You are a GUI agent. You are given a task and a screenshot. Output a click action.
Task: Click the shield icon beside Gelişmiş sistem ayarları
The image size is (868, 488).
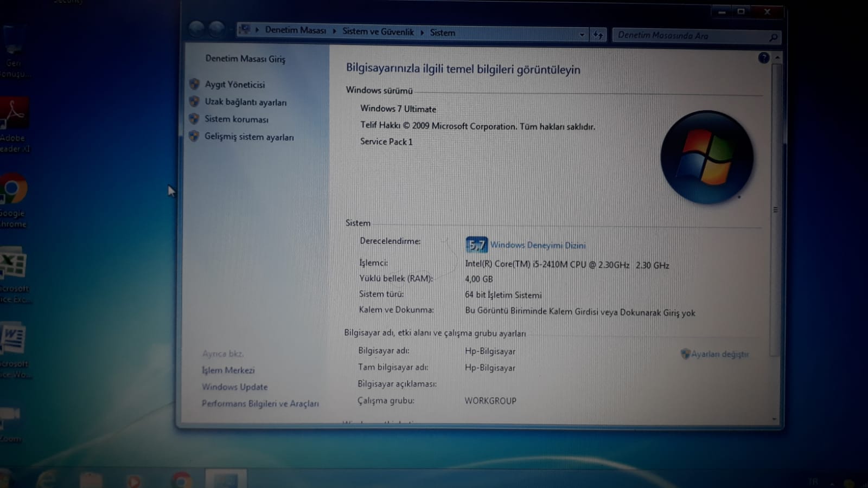pos(194,136)
